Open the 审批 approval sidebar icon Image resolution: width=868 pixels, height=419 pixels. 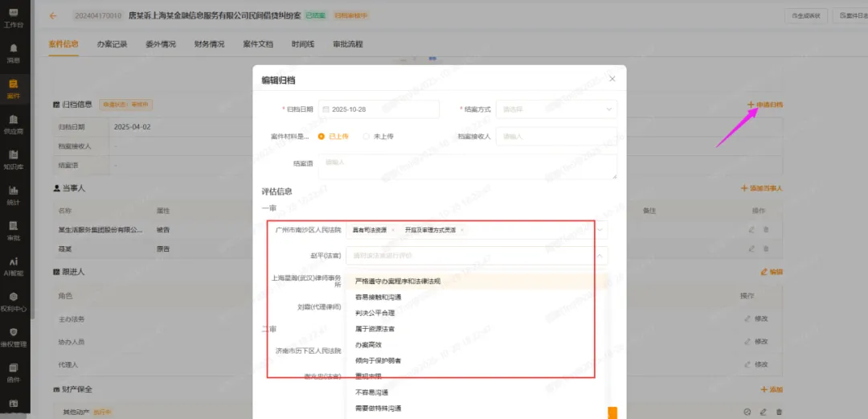(x=14, y=231)
